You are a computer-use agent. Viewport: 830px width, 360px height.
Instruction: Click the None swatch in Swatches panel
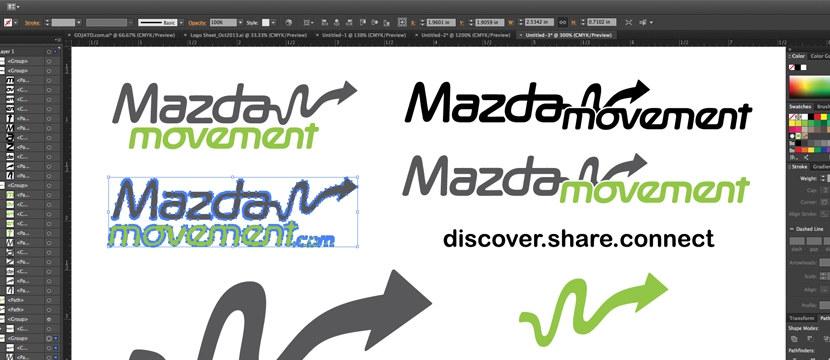click(x=792, y=116)
